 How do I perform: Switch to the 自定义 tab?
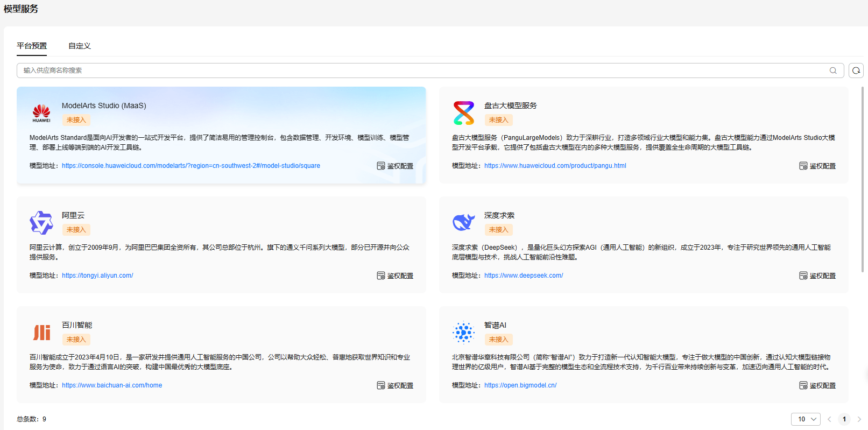[x=80, y=46]
